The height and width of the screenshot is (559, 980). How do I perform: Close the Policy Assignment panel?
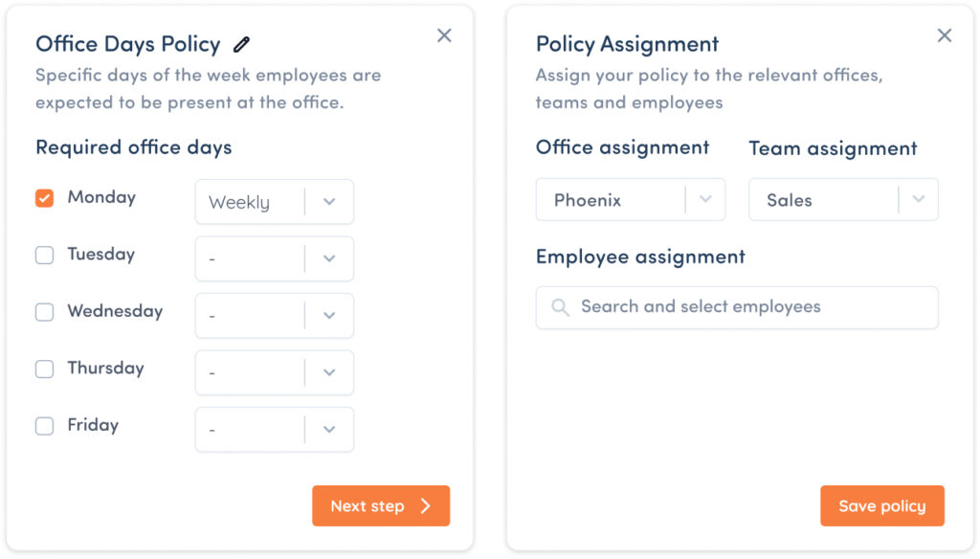pos(945,35)
